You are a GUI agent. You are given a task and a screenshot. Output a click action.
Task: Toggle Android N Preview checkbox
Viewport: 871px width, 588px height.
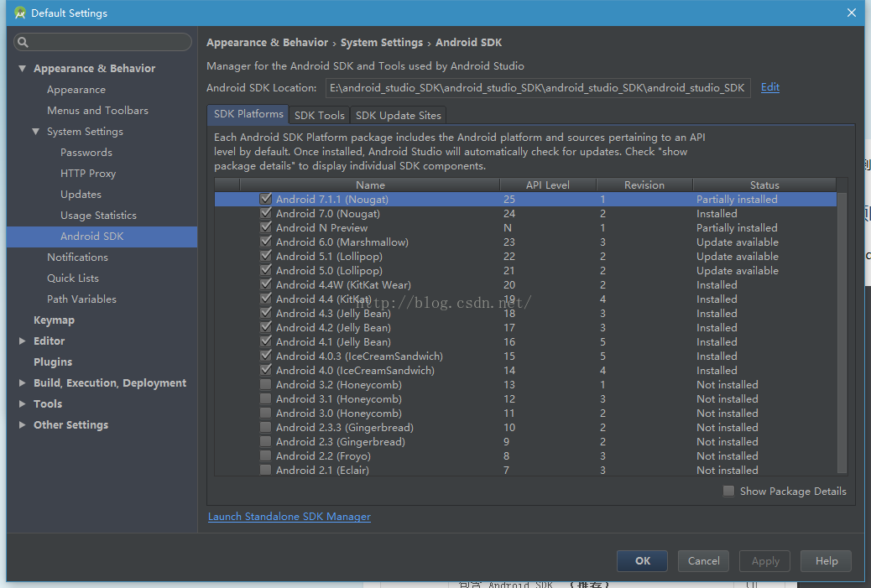point(265,227)
